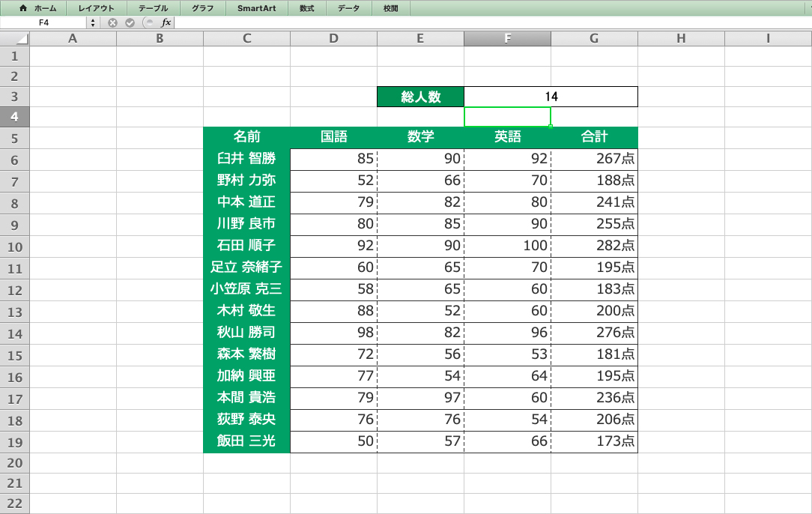Select the name cell 臼井 智勝
The height and width of the screenshot is (514, 812).
click(x=247, y=159)
